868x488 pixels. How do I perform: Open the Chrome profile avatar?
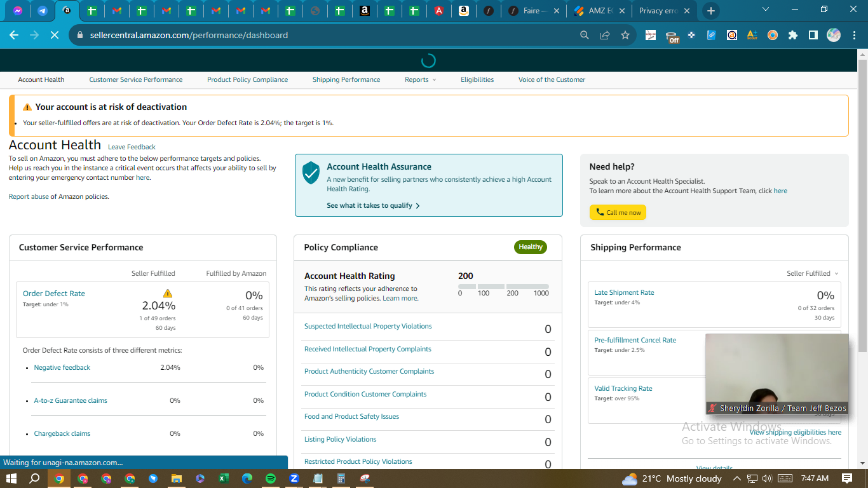click(834, 35)
